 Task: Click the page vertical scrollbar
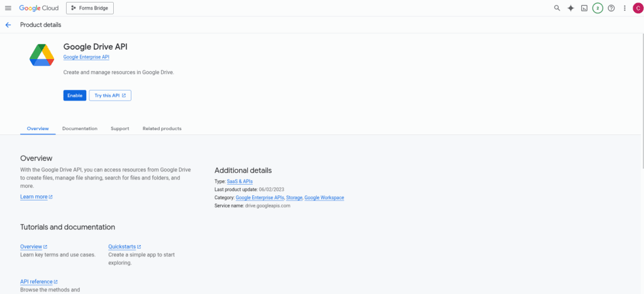coord(642,101)
